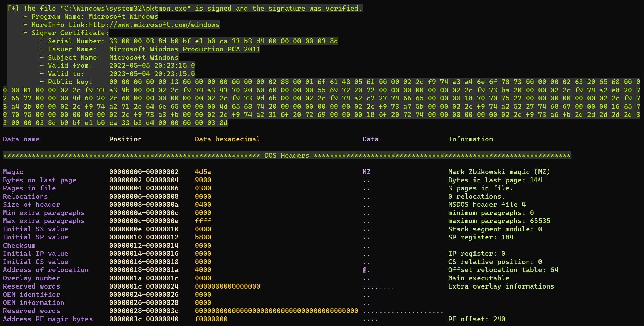Select "Offset relocation table: 64" text
644x326 pixels.
[503, 270]
